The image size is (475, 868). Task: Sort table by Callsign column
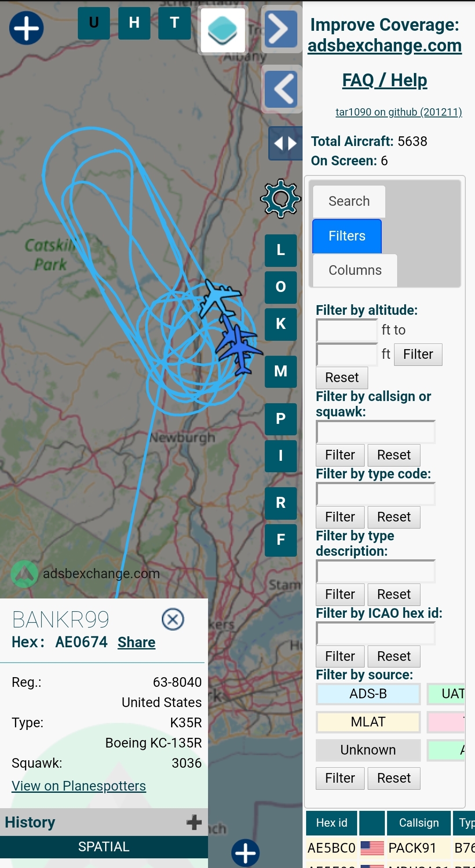pyautogui.click(x=419, y=823)
